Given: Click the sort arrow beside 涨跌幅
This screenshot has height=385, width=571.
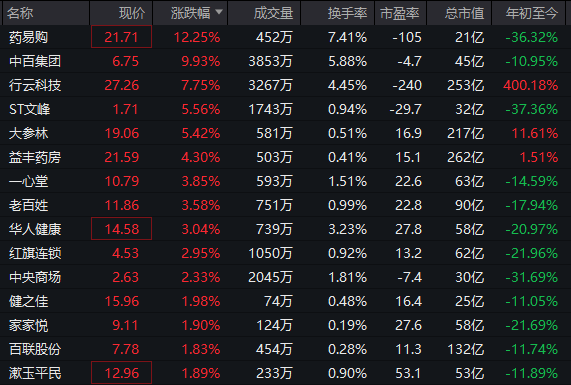Looking at the screenshot, I should pos(219,12).
